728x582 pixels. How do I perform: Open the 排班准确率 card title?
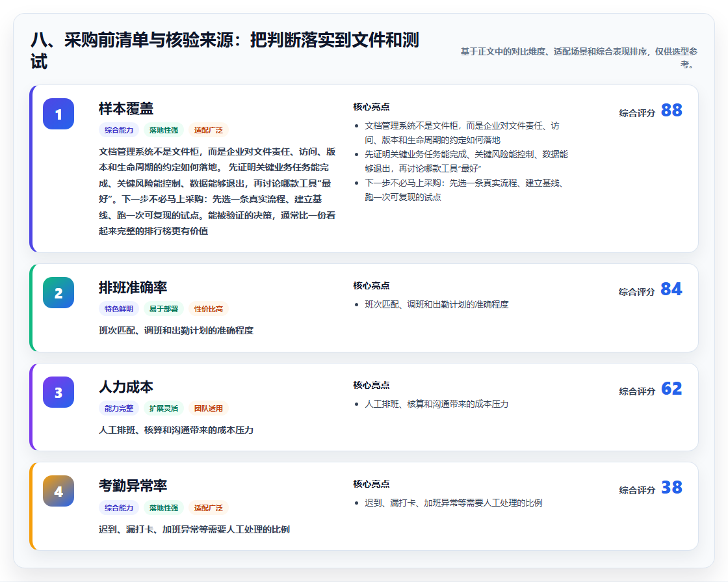tap(133, 287)
